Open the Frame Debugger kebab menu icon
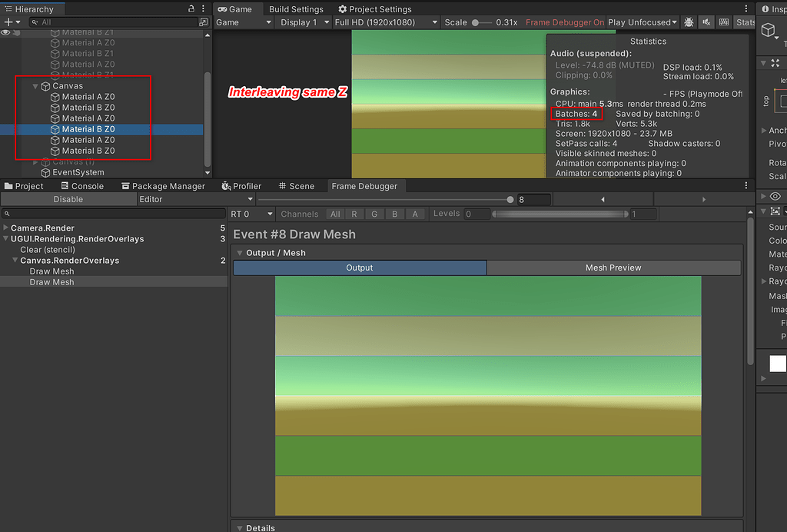787x532 pixels. point(745,186)
